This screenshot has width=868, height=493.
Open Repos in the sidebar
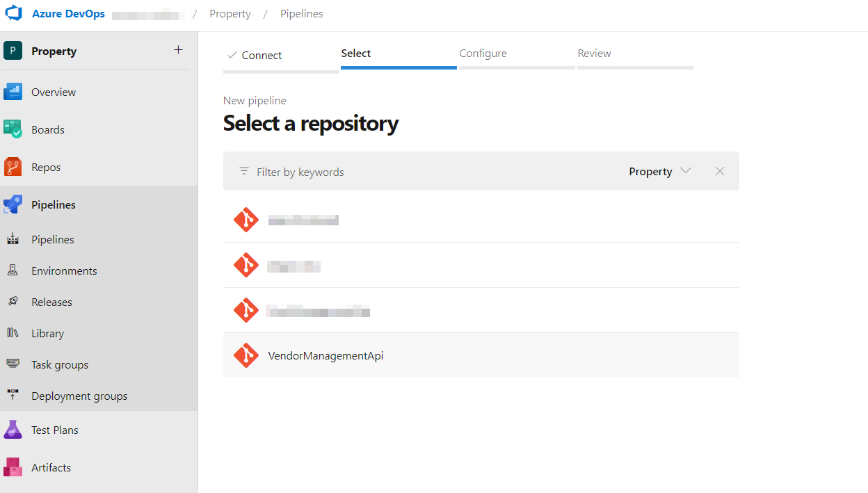point(99,167)
